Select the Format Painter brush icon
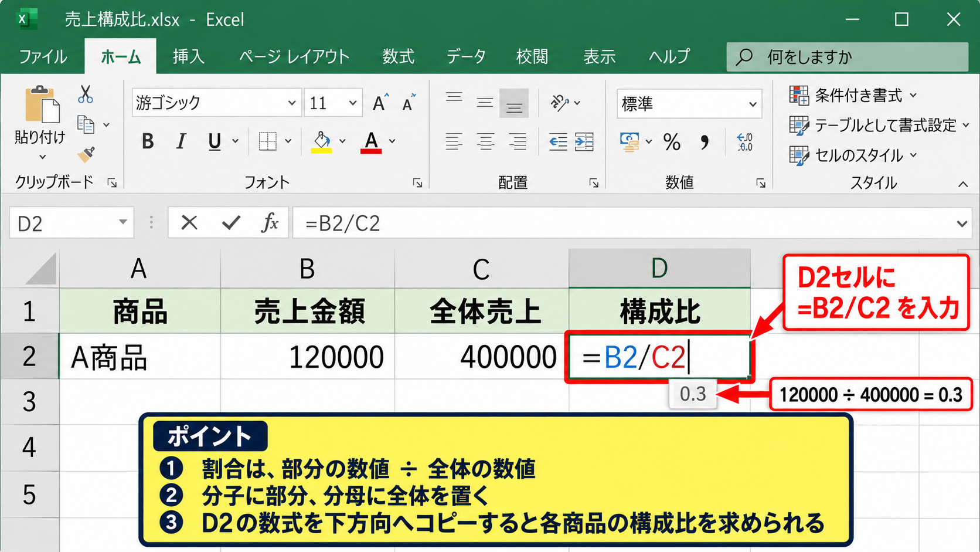980x552 pixels. [x=86, y=154]
